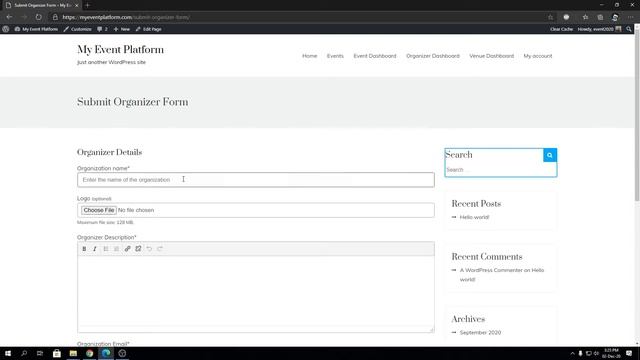640x360 pixels.
Task: Click the Italic icon in the description editor
Action: point(95,249)
